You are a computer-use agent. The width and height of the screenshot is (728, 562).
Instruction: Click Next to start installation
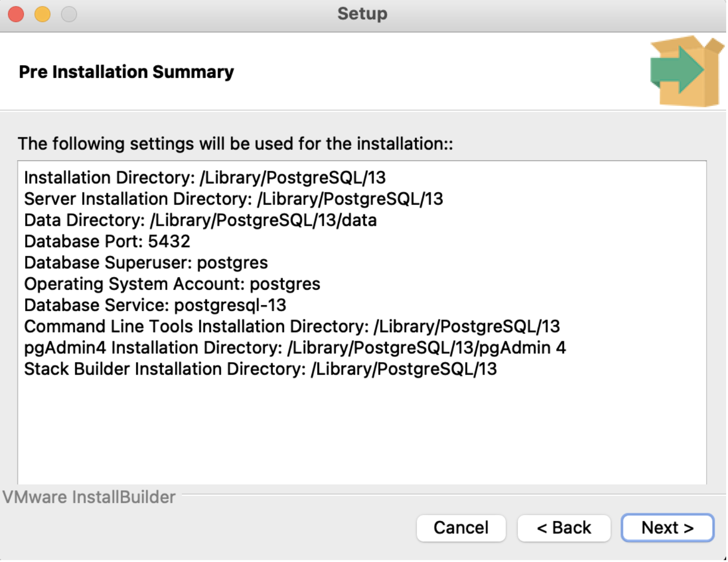coord(667,527)
